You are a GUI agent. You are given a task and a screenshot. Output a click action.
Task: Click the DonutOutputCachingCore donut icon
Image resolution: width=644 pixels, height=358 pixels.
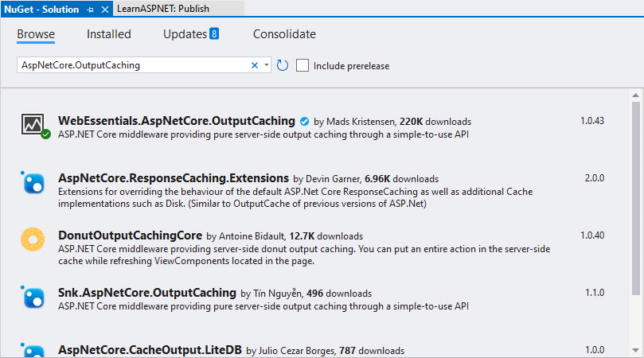point(33,239)
